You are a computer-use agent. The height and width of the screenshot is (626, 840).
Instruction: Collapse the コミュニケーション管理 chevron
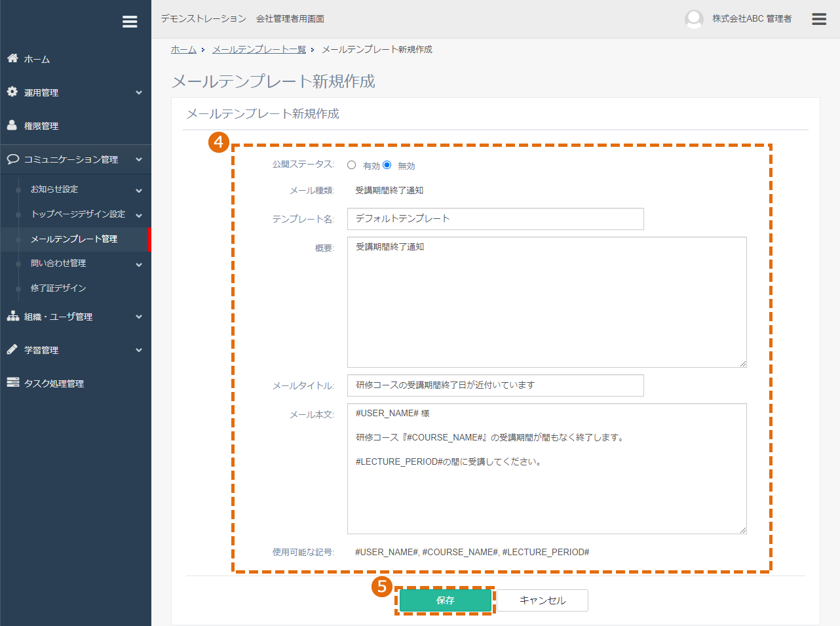coord(139,159)
